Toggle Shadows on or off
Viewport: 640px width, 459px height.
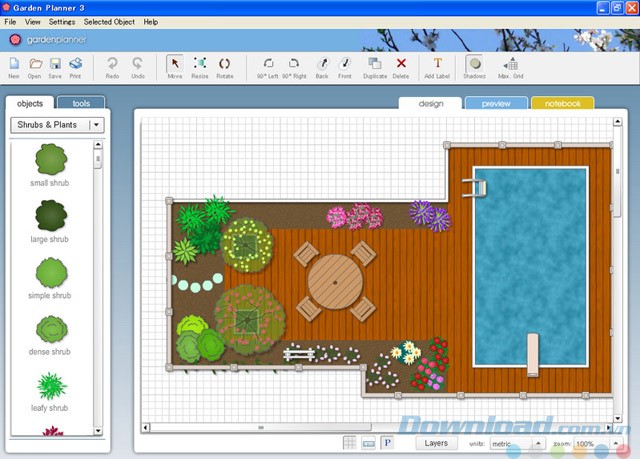(x=474, y=67)
